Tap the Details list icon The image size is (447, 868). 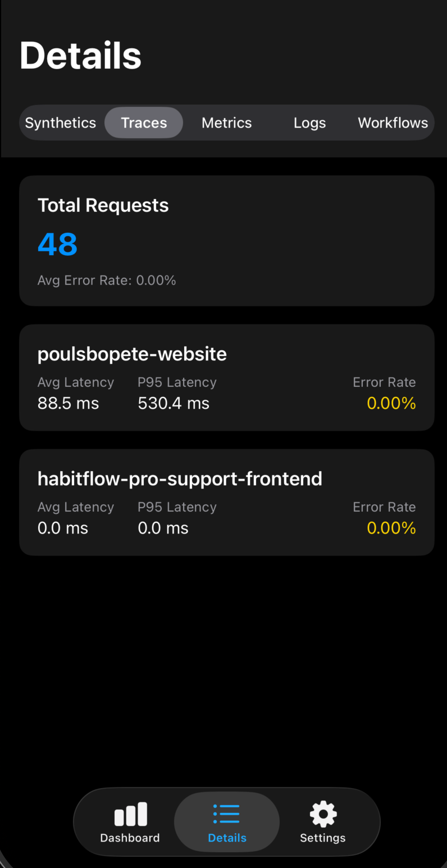pos(227,814)
